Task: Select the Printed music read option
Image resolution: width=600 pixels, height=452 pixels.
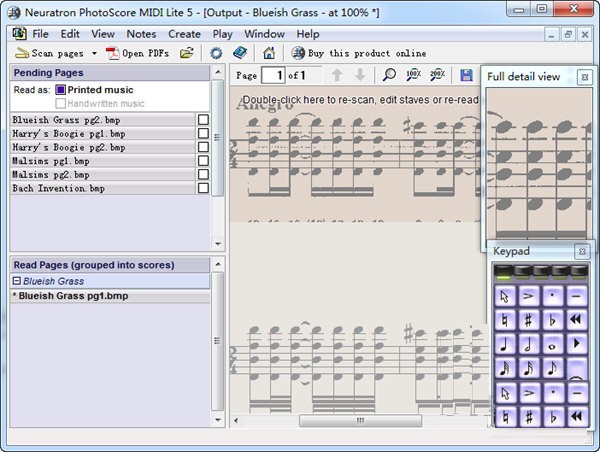Action: click(61, 90)
